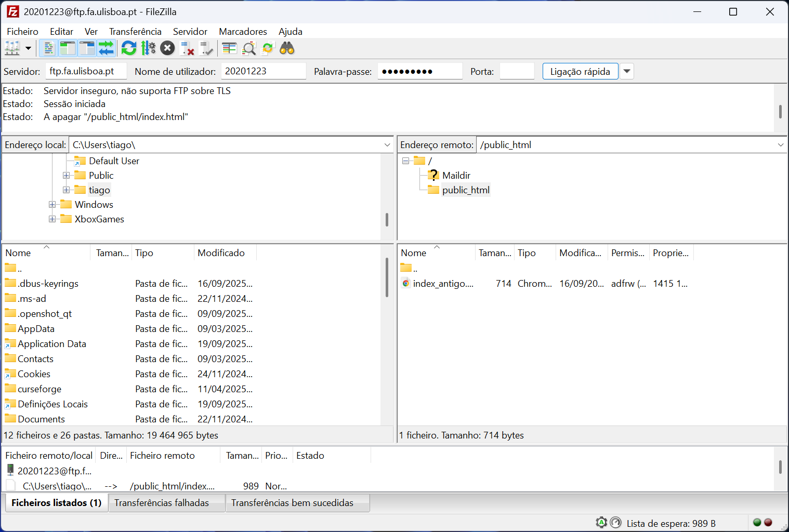Open the Editar menu
The image size is (789, 532).
61,32
